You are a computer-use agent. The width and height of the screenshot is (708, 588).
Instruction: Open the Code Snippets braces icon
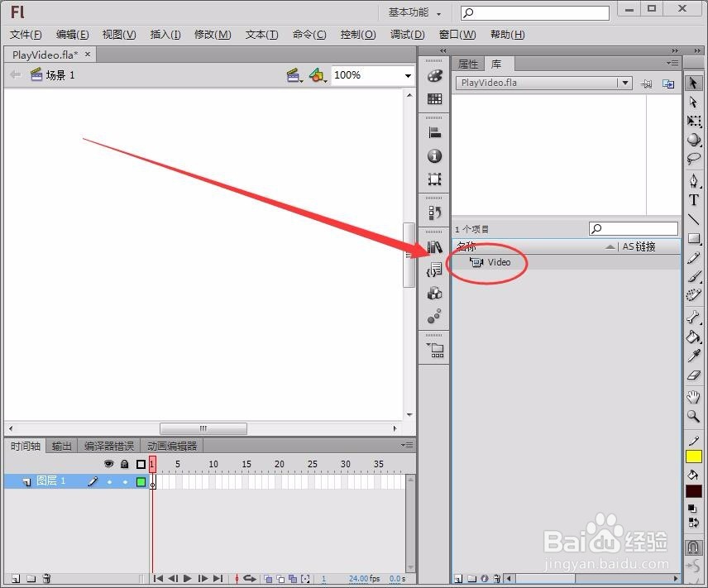click(434, 270)
